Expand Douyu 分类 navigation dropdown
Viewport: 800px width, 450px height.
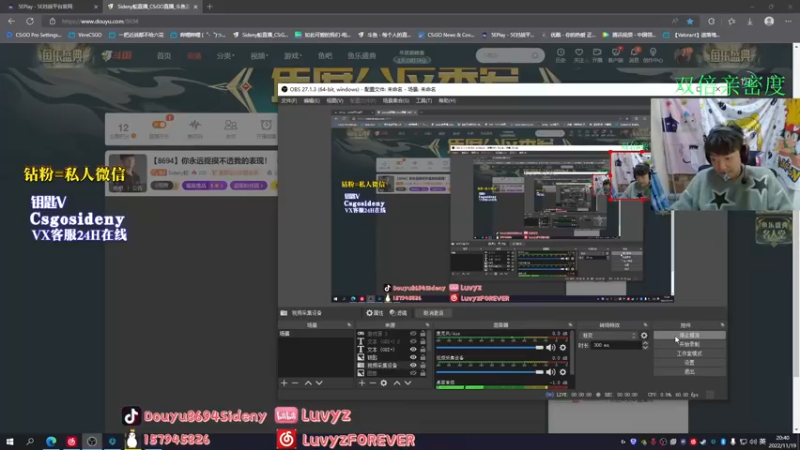pyautogui.click(x=225, y=56)
